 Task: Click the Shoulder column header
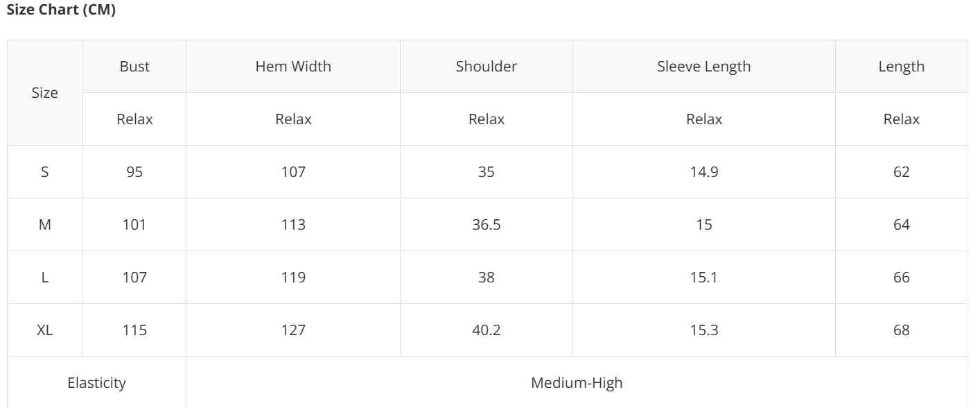[487, 67]
